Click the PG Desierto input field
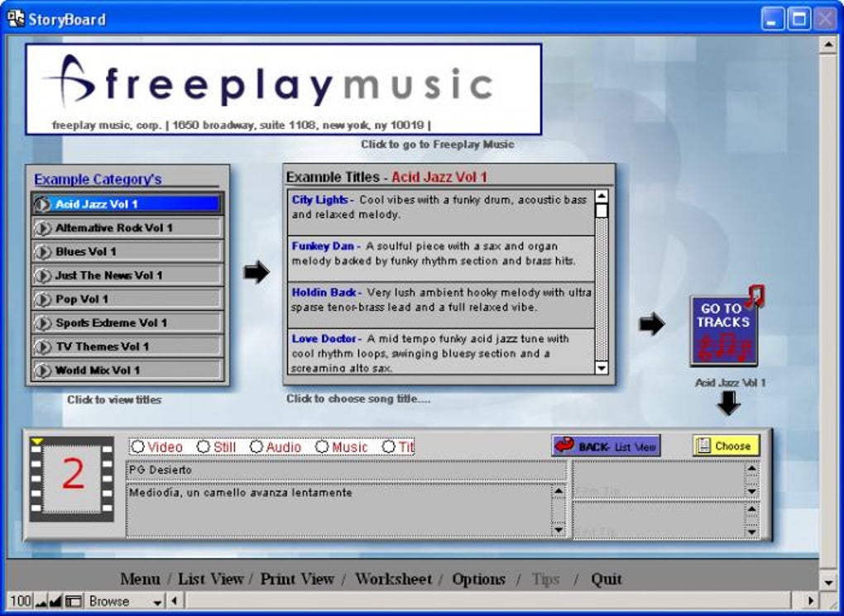The height and width of the screenshot is (616, 844). coord(347,470)
